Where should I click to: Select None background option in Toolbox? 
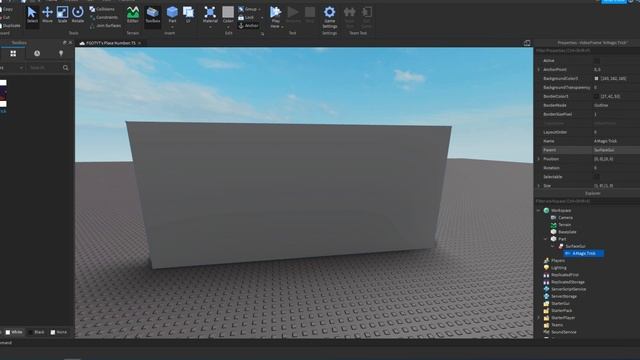pos(58,332)
